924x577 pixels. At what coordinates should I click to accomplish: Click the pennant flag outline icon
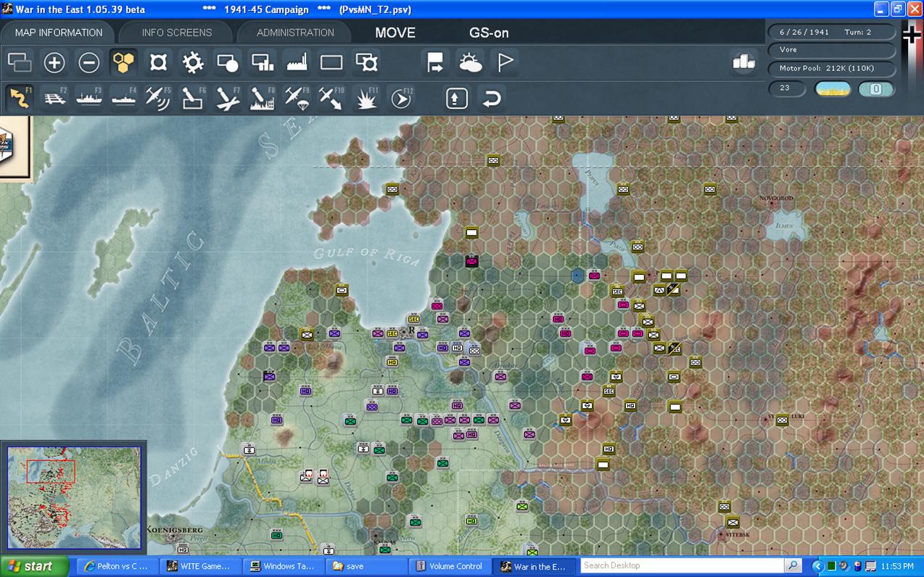point(506,62)
